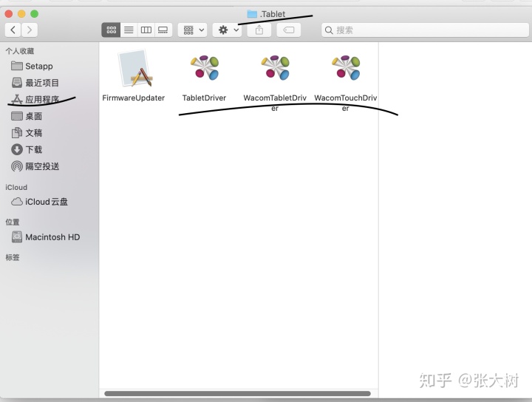Viewport: 532px width, 402px height.
Task: Select the FirmwareUpdater app icon
Action: coord(134,69)
